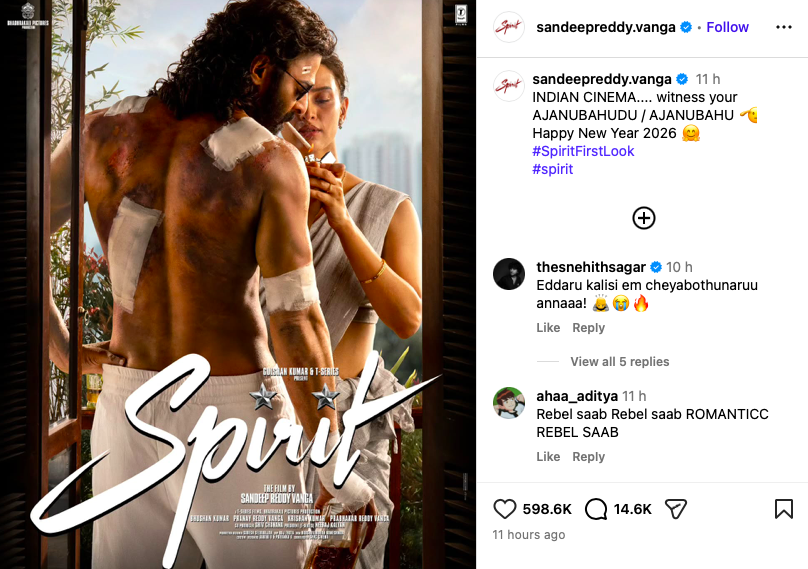Open thesnehithsagar profile picture
Image resolution: width=808 pixels, height=569 pixels.
point(509,274)
